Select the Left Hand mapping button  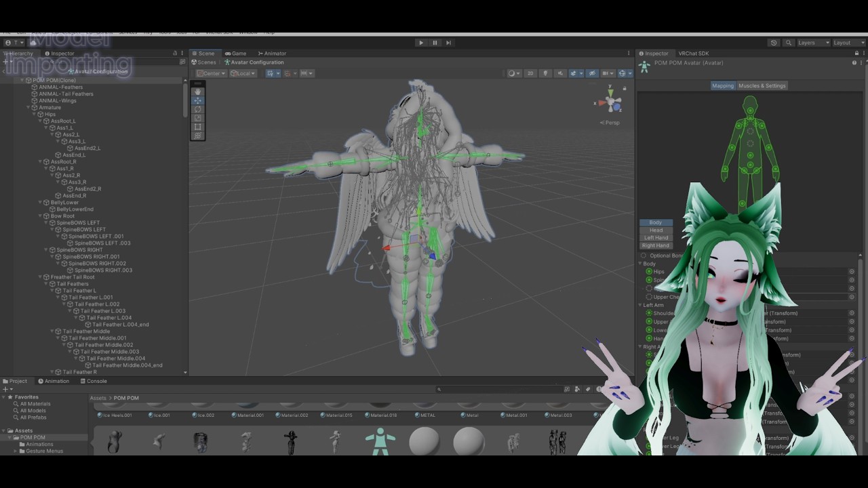tap(656, 238)
